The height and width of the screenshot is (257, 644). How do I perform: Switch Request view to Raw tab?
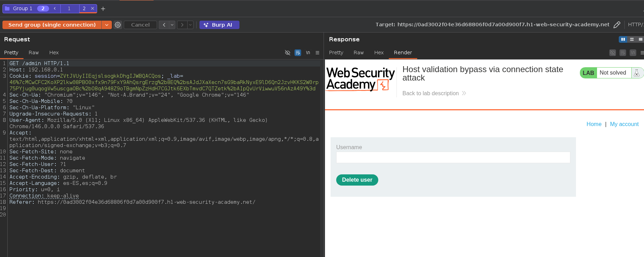pos(34,53)
